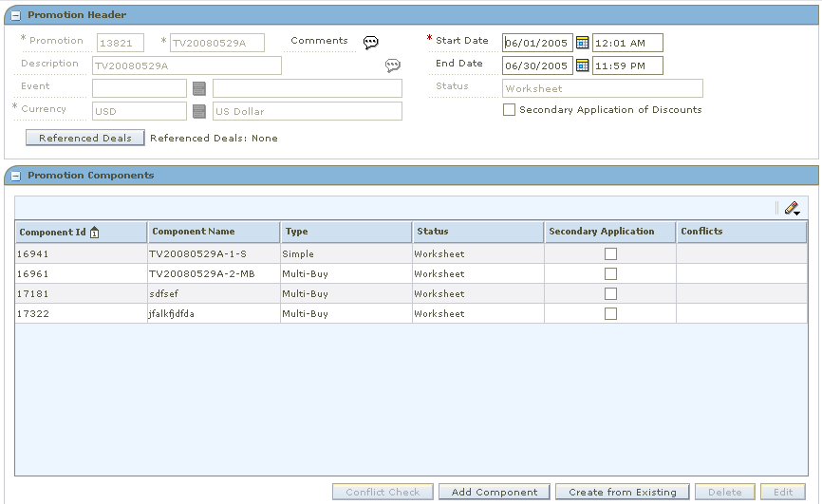Click the start time field 12:01 AM

627,43
